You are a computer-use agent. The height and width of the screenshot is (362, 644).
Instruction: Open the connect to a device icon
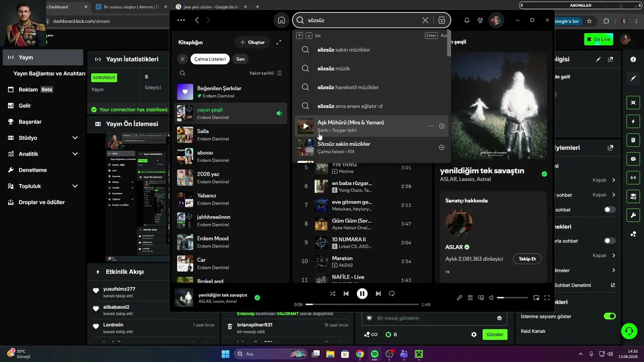pos(481,298)
